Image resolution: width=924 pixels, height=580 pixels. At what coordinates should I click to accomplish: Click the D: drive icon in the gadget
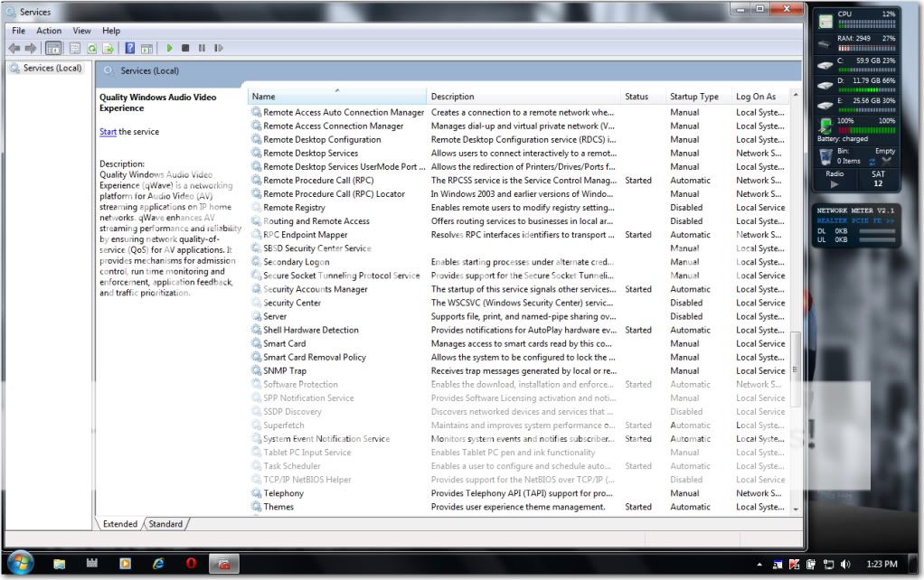825,85
